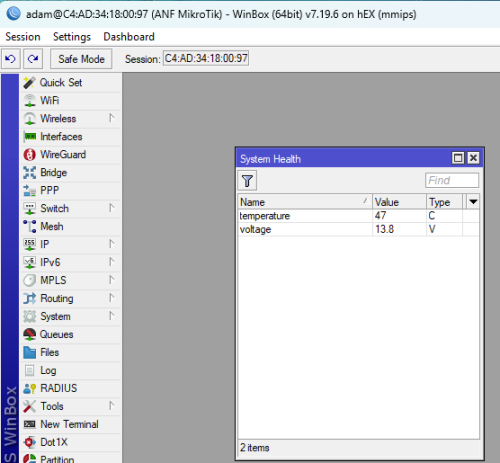Image resolution: width=500 pixels, height=463 pixels.
Task: Open the Mesh icon
Action: pyautogui.click(x=29, y=227)
